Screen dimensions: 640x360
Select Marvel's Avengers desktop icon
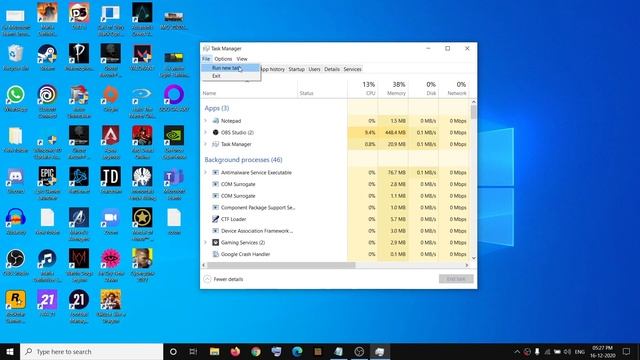[x=79, y=224]
